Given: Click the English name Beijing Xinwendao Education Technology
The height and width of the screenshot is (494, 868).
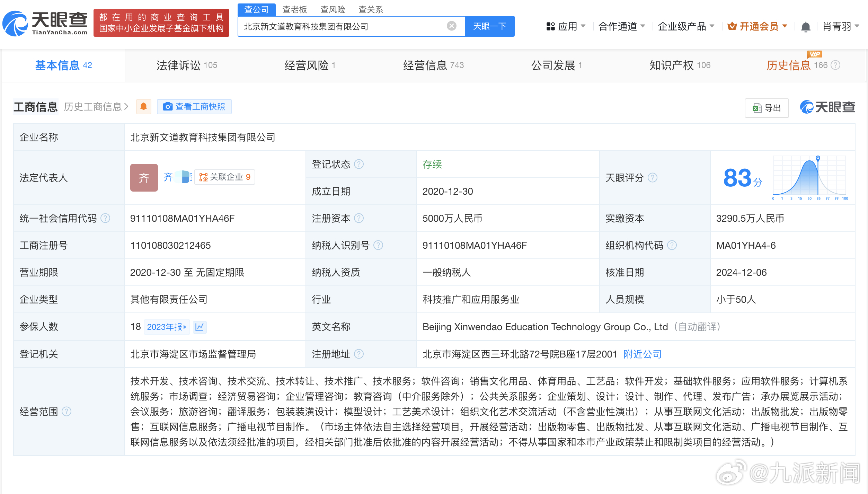Looking at the screenshot, I should coord(545,327).
